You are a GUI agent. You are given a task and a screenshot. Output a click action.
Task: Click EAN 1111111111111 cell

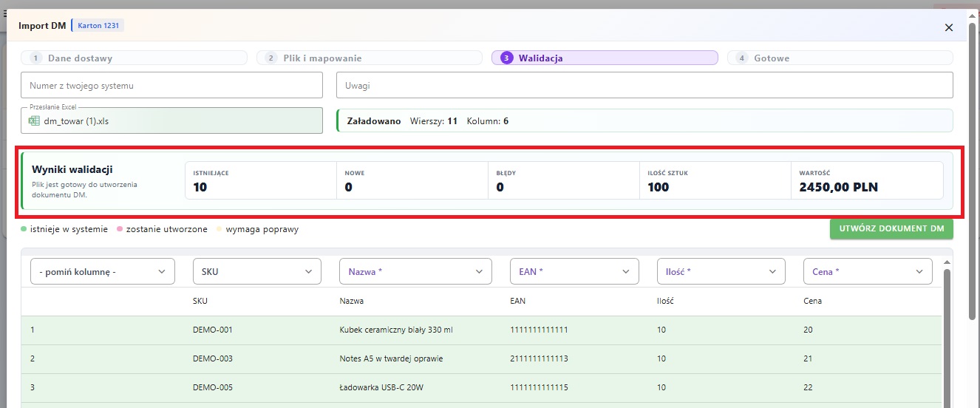tap(539, 330)
